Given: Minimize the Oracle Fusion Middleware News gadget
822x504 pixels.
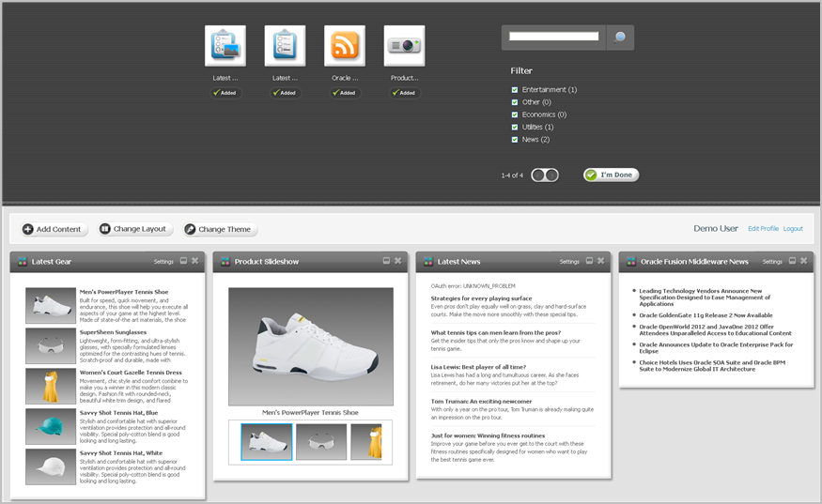Looking at the screenshot, I should click(792, 261).
